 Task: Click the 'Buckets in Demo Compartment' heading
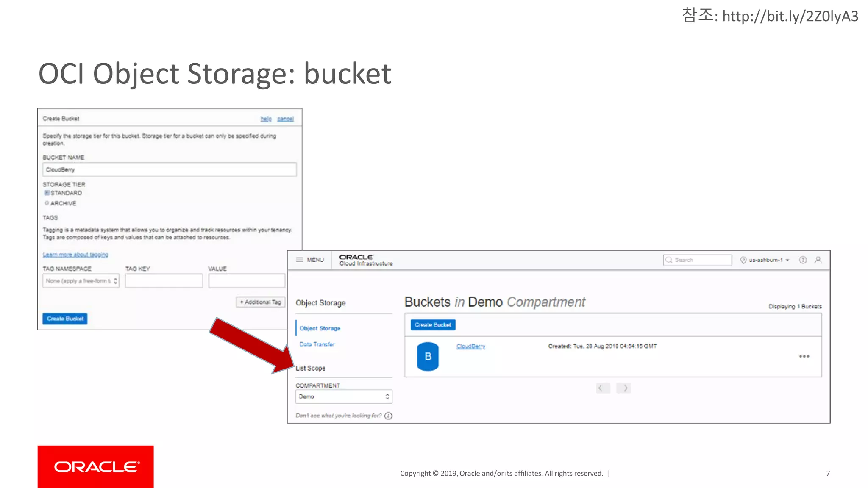point(495,302)
